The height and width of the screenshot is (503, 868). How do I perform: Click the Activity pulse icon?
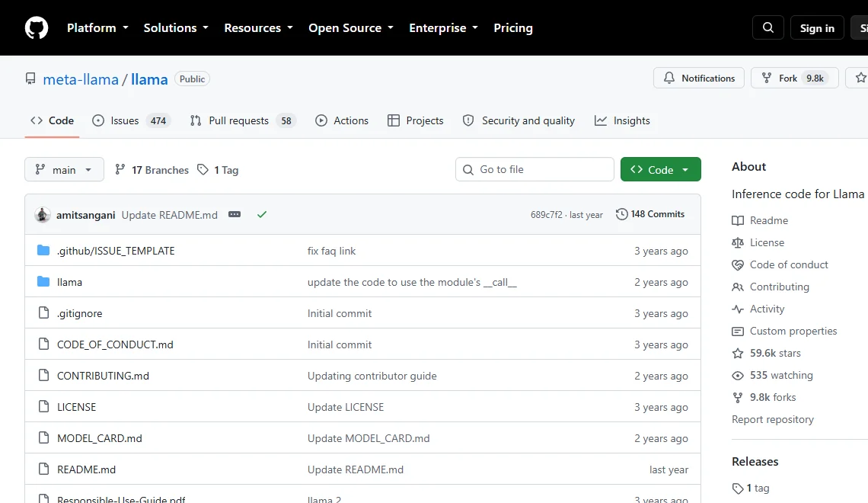click(x=737, y=309)
